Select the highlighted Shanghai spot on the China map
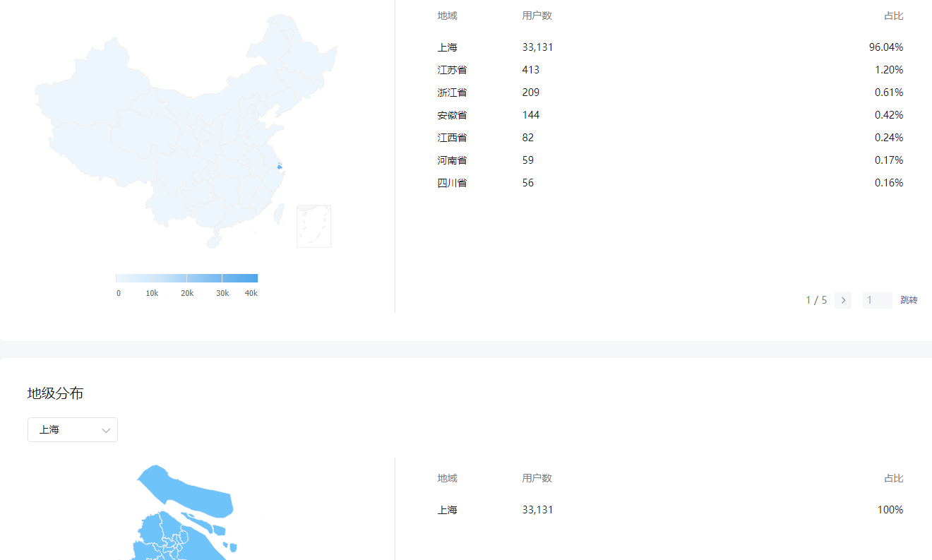 pos(280,168)
